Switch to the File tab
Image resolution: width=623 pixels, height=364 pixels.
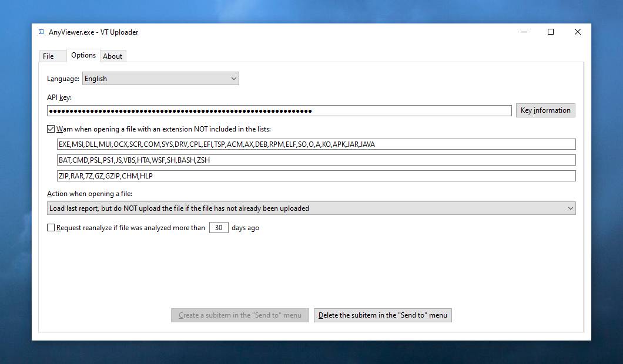(52, 56)
